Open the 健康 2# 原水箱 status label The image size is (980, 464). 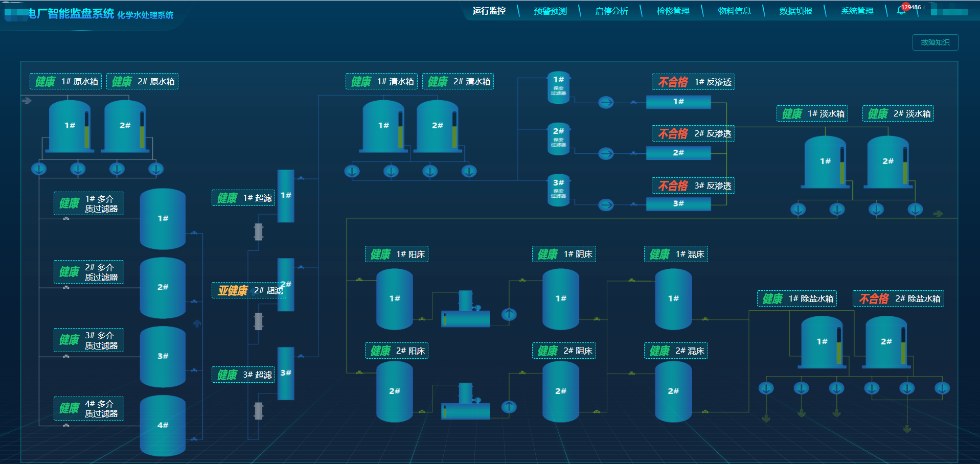[x=142, y=81]
